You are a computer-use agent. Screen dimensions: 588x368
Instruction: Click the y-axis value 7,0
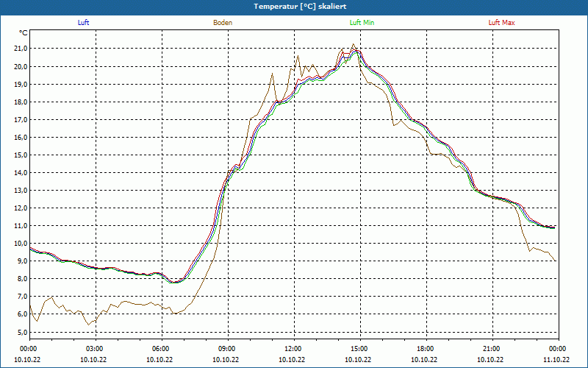click(22, 297)
